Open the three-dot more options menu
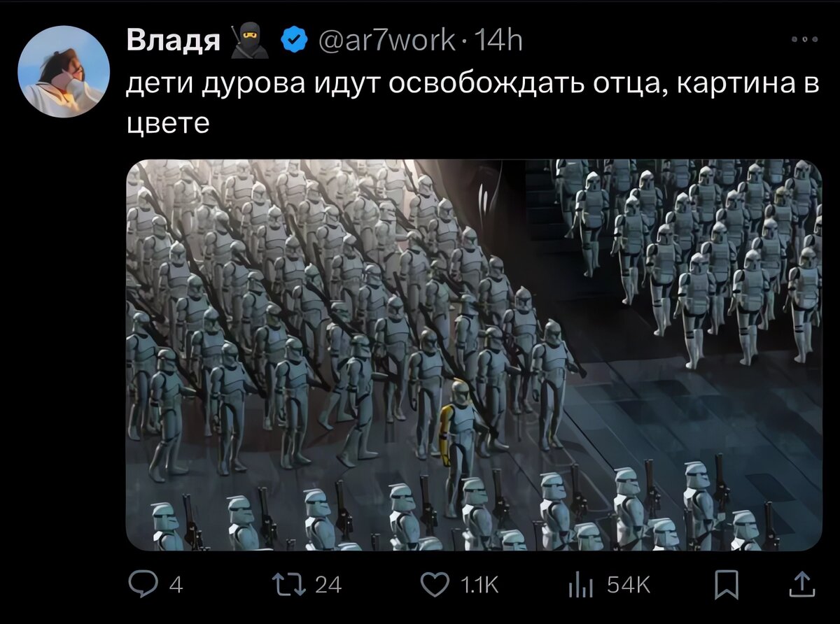This screenshot has height=624, width=840. click(x=804, y=39)
